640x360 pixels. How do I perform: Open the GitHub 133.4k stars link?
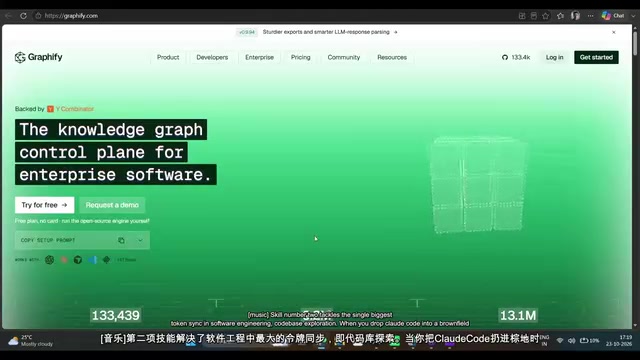point(516,58)
